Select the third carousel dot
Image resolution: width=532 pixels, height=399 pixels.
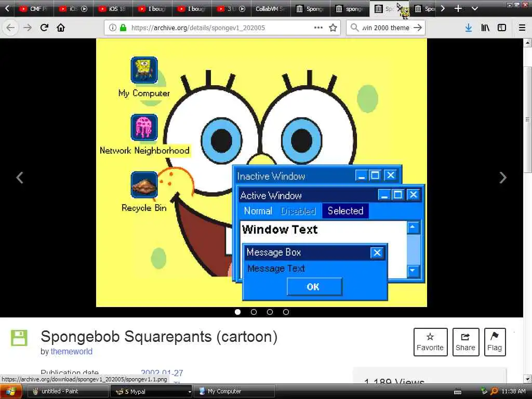(x=270, y=312)
